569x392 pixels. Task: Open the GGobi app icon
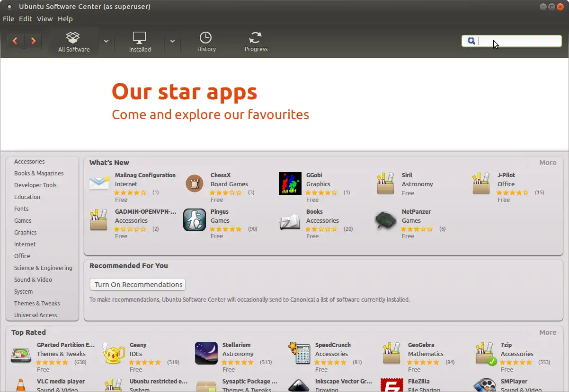(290, 183)
